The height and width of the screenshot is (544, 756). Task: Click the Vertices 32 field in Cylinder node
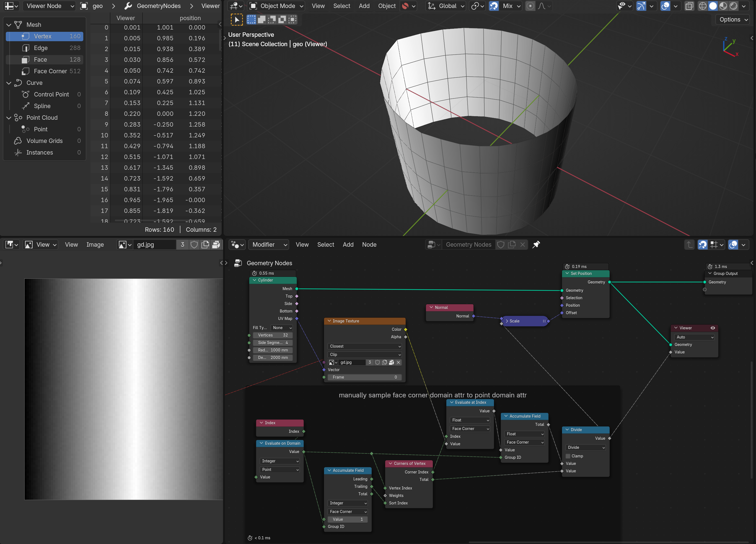(x=273, y=335)
